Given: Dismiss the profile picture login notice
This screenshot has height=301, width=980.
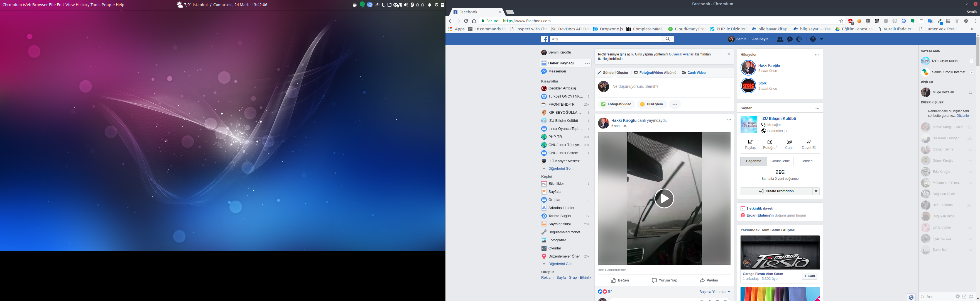Looking at the screenshot, I should click(729, 54).
